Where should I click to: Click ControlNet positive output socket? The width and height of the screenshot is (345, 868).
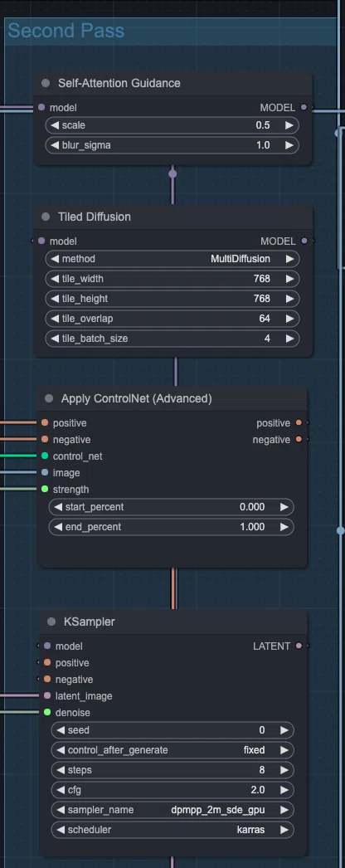pos(299,423)
